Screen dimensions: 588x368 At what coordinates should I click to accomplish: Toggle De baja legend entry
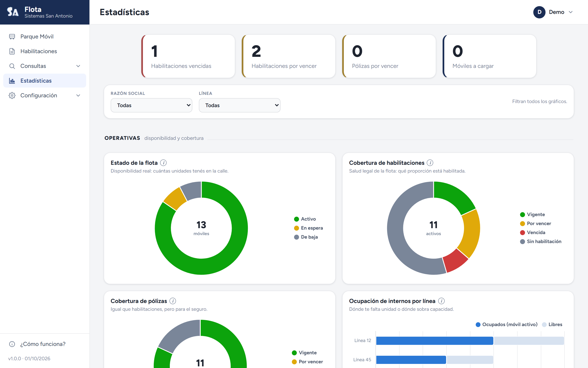(x=306, y=237)
